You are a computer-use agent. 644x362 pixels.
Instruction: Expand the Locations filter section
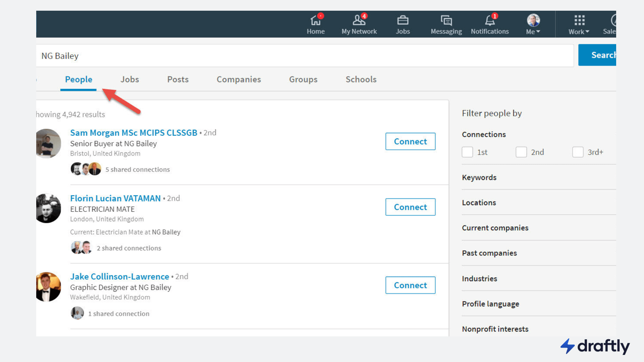[x=479, y=203]
